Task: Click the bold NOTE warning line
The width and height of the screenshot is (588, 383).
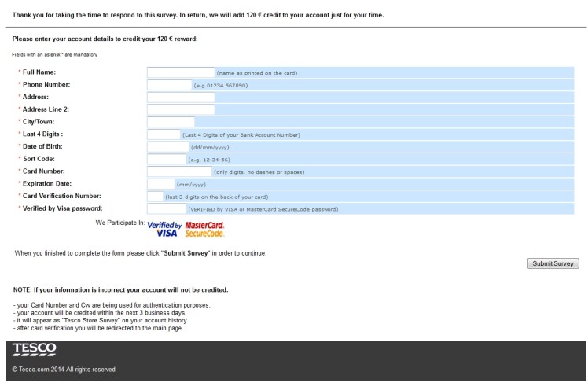Action: click(x=120, y=290)
